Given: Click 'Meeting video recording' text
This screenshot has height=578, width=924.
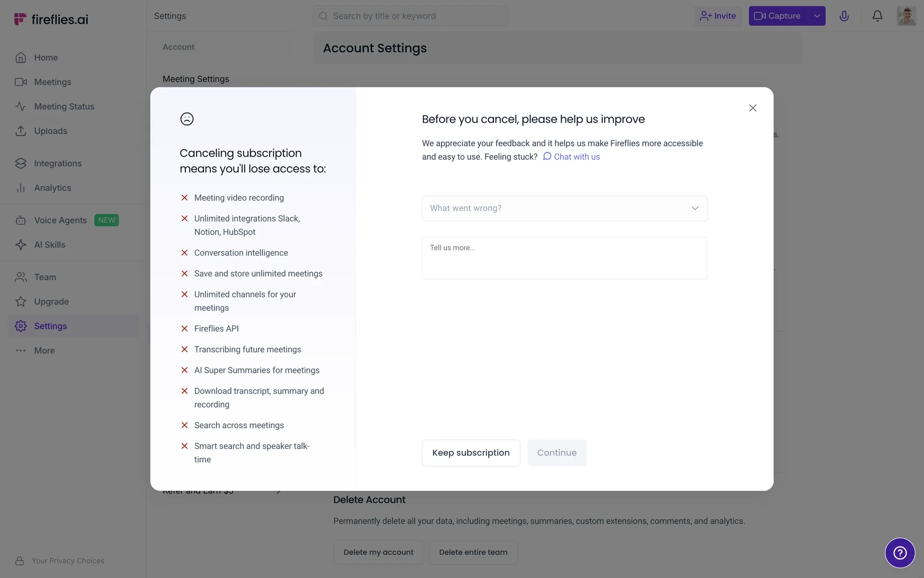Looking at the screenshot, I should (239, 198).
